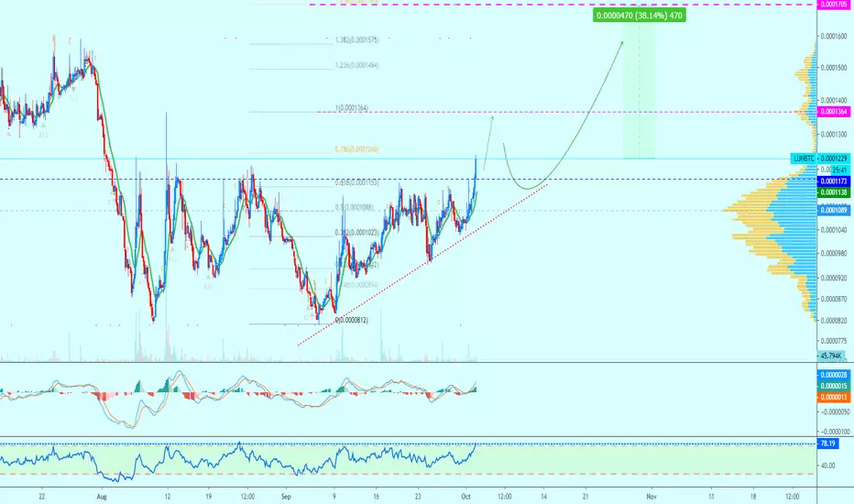Click the 0.0001040 price axis tick

click(834, 230)
